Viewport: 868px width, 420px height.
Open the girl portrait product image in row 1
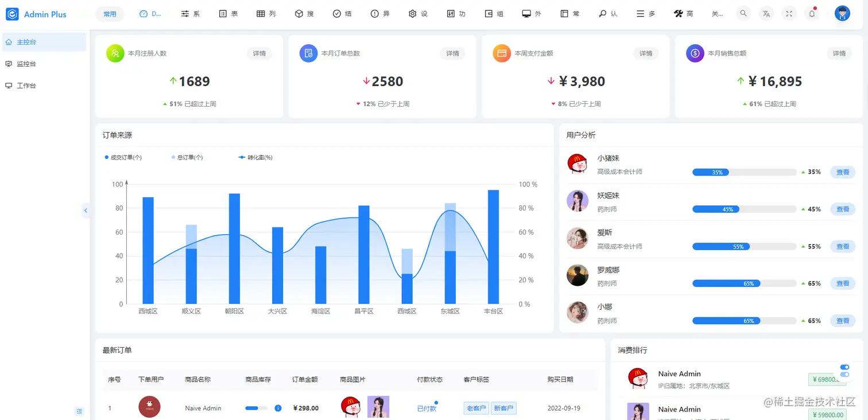tap(378, 407)
